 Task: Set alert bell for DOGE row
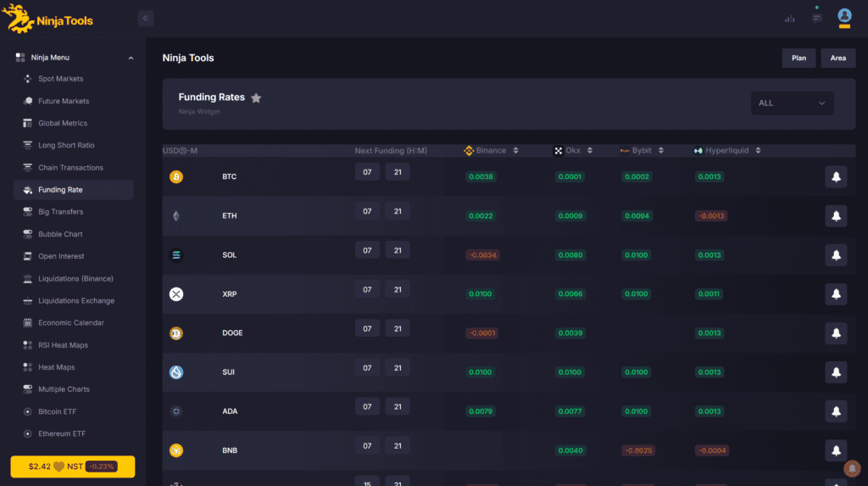click(x=836, y=333)
